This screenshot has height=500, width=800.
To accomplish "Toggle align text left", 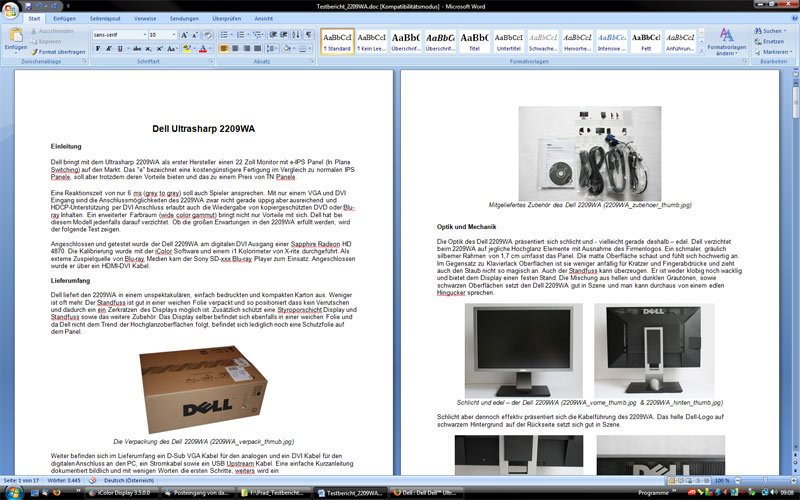I will [x=224, y=48].
